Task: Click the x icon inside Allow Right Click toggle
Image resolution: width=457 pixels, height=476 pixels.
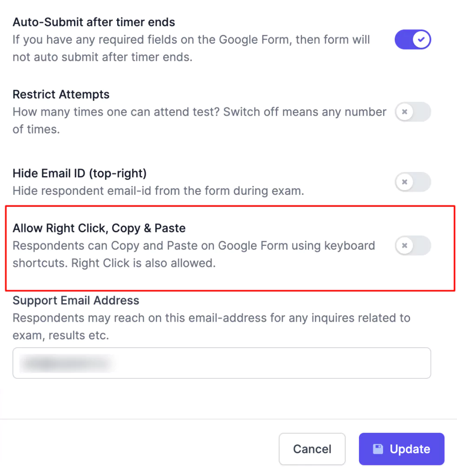Action: click(x=405, y=245)
